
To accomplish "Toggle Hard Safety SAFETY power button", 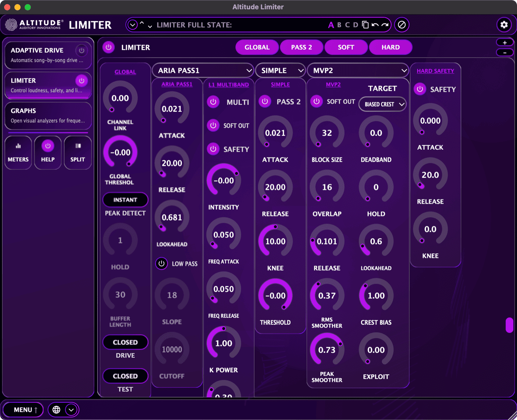I will 420,89.
